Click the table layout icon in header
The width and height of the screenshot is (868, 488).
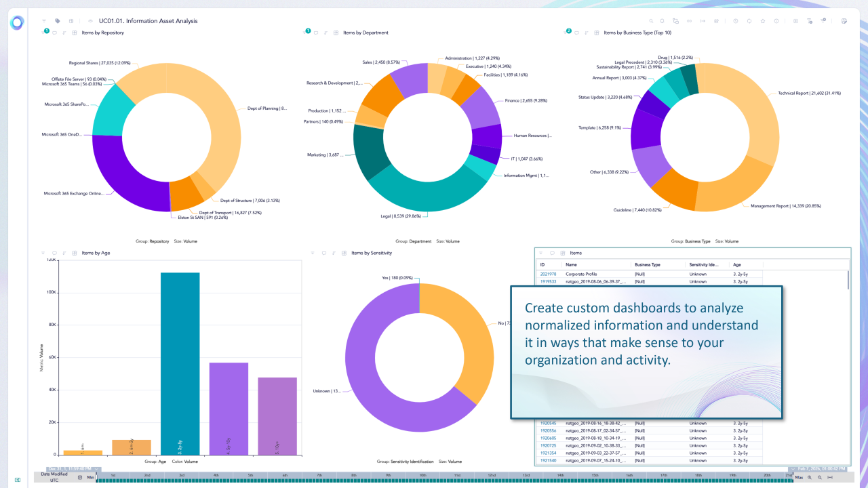click(71, 21)
